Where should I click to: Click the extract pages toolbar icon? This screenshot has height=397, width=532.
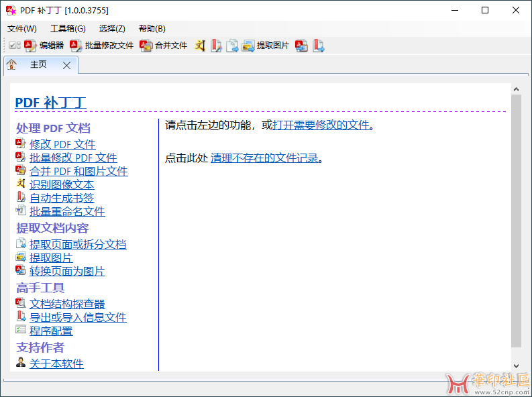tap(232, 46)
